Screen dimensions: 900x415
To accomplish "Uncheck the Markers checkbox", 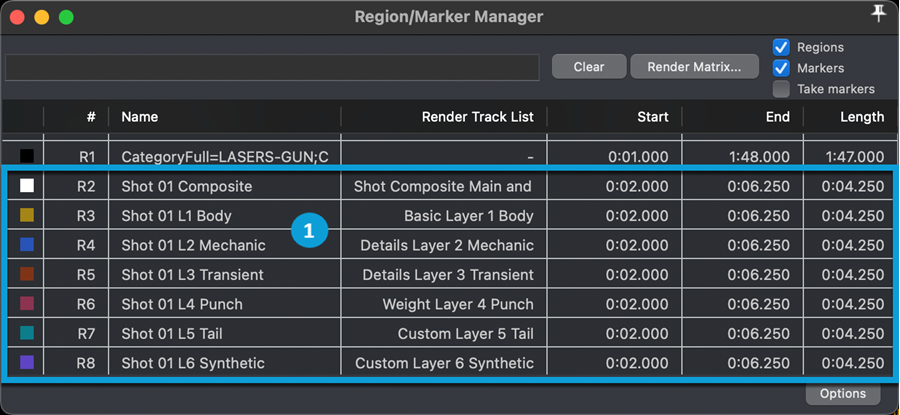I will 781,68.
